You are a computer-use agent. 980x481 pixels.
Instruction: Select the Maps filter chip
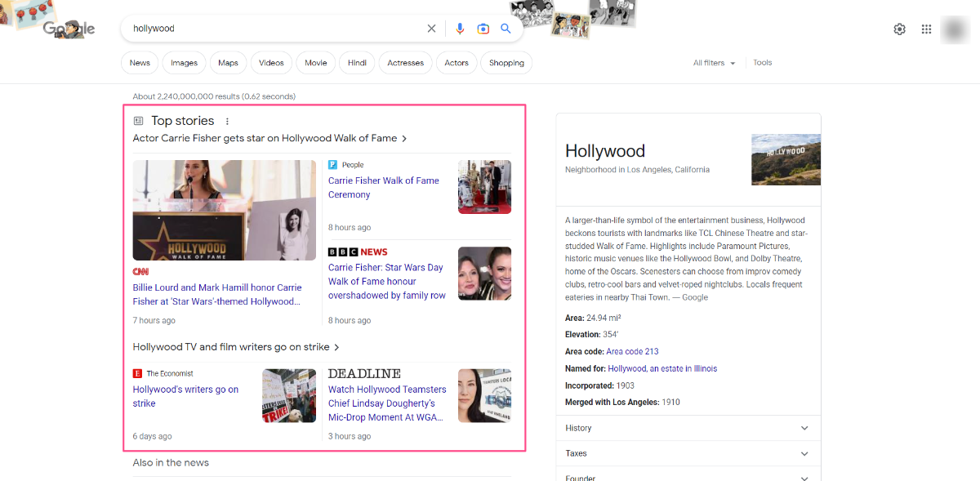pos(228,63)
